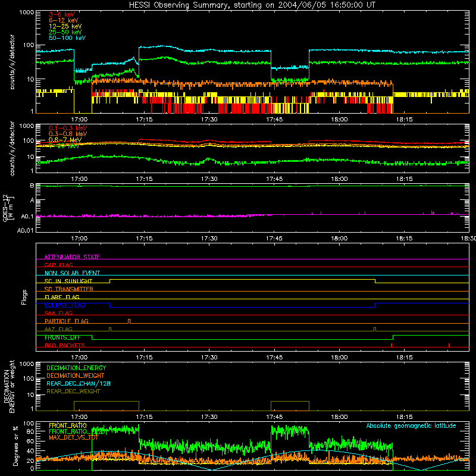Click the 50-100 keV legend label
The image size is (476, 476).
pyautogui.click(x=67, y=37)
